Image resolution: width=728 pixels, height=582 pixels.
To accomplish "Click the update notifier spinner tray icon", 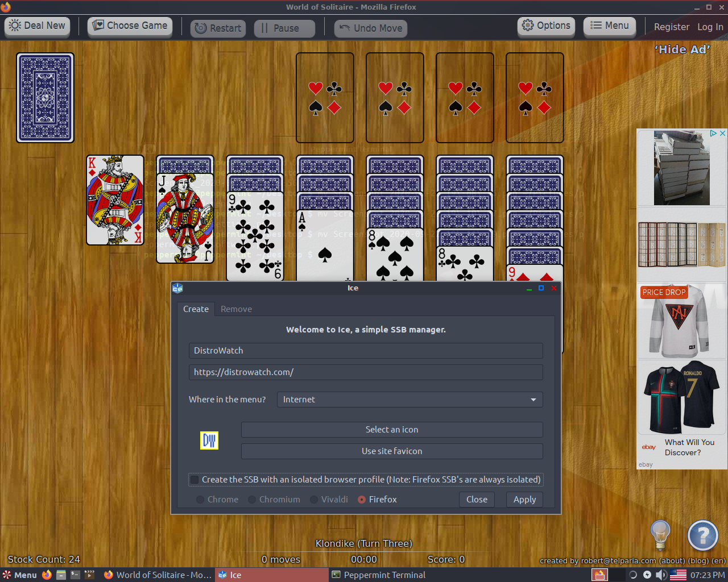I will [632, 575].
